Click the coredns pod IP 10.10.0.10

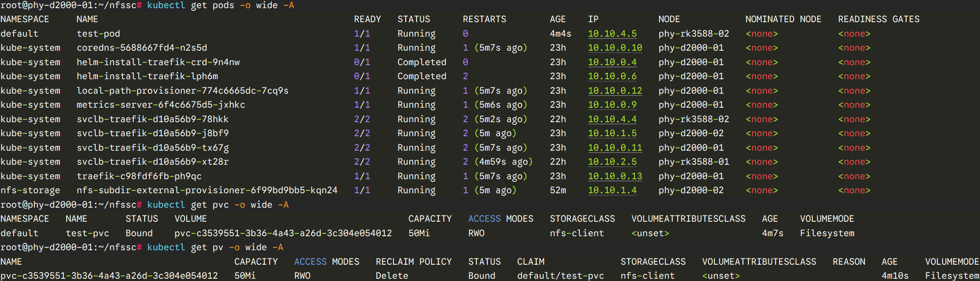[615, 48]
